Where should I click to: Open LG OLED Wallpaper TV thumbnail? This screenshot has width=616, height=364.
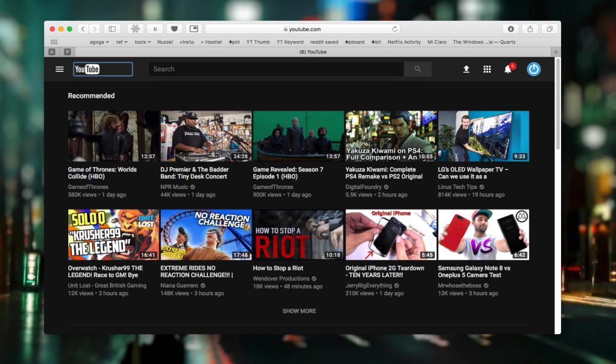[484, 136]
